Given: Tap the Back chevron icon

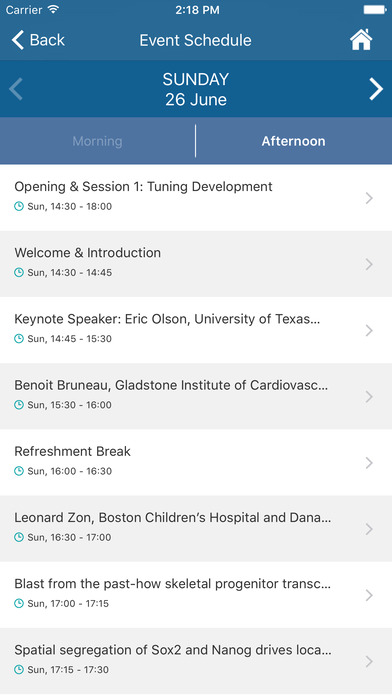Looking at the screenshot, I should (18, 40).
